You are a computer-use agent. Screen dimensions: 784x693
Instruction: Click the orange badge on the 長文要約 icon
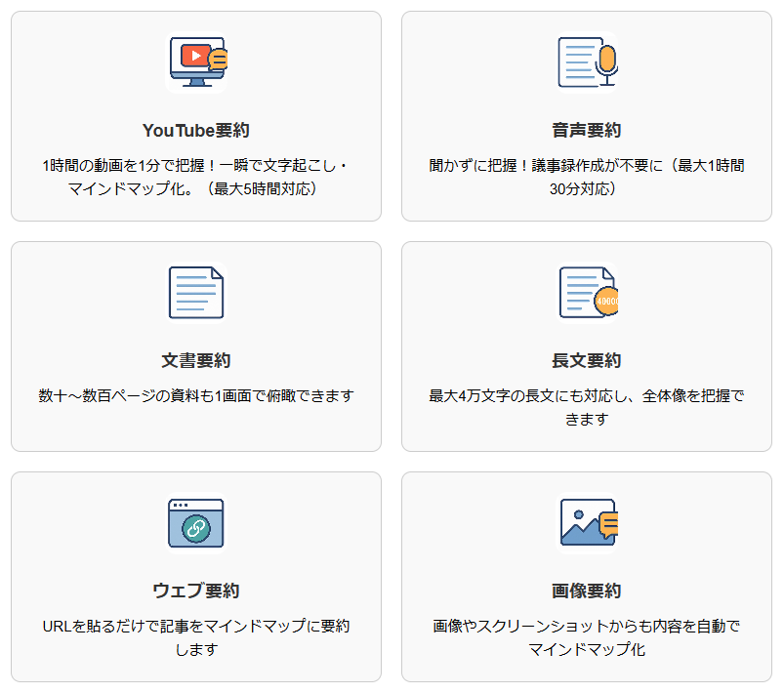pyautogui.click(x=605, y=303)
